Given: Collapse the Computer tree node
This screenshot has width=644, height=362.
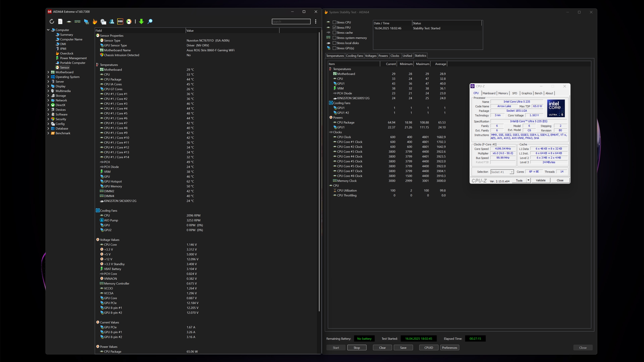Looking at the screenshot, I should pyautogui.click(x=48, y=30).
